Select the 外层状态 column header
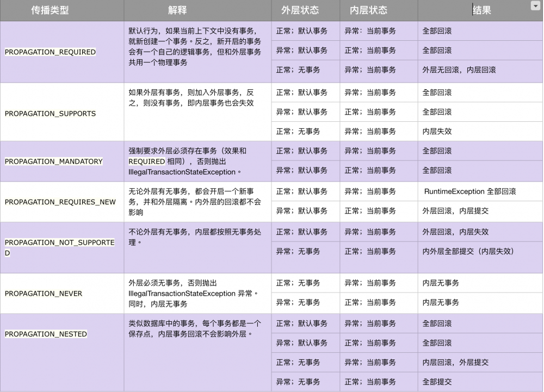 [305, 10]
